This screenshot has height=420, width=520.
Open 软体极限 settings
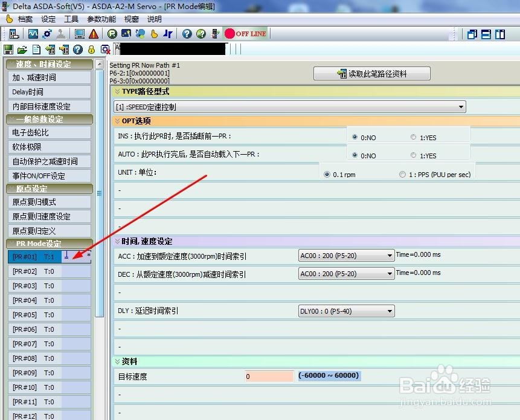50,147
